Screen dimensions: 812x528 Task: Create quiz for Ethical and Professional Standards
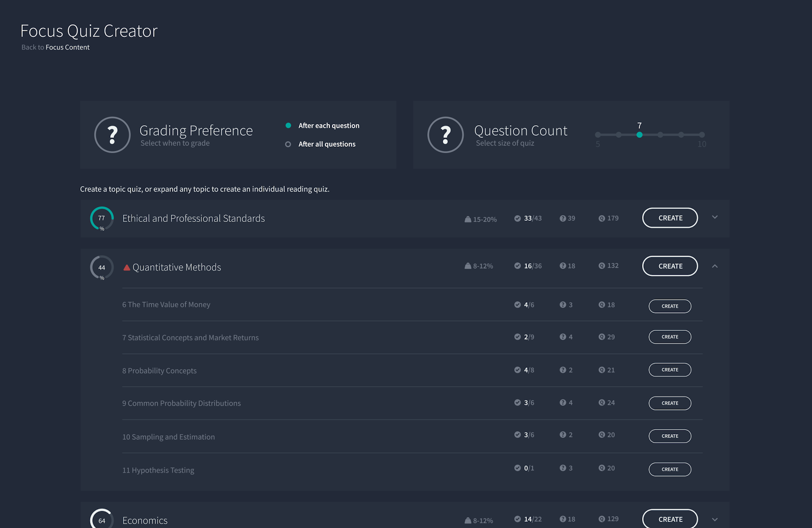click(670, 218)
